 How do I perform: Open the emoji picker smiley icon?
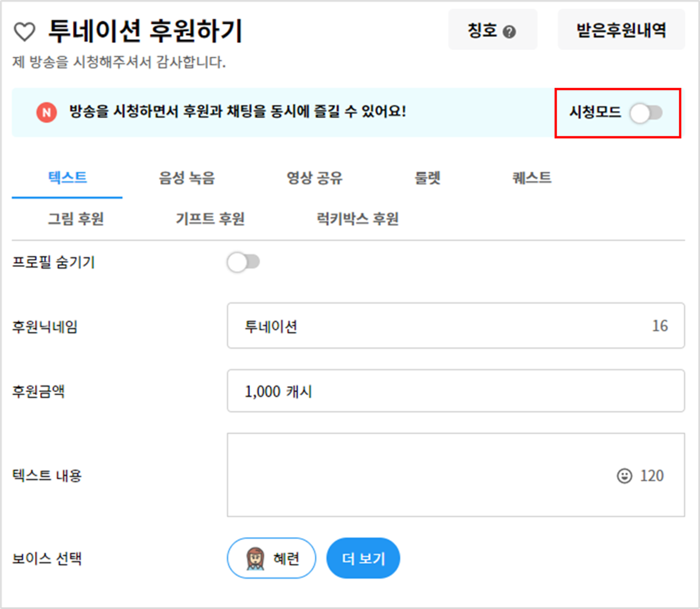[624, 475]
